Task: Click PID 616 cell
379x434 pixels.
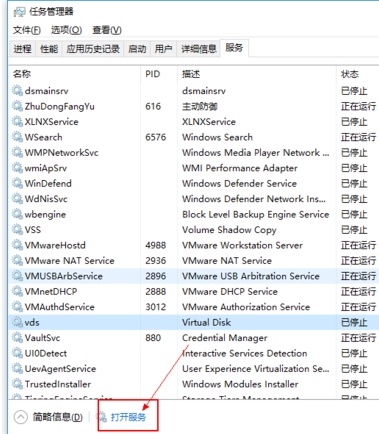Action: 153,106
